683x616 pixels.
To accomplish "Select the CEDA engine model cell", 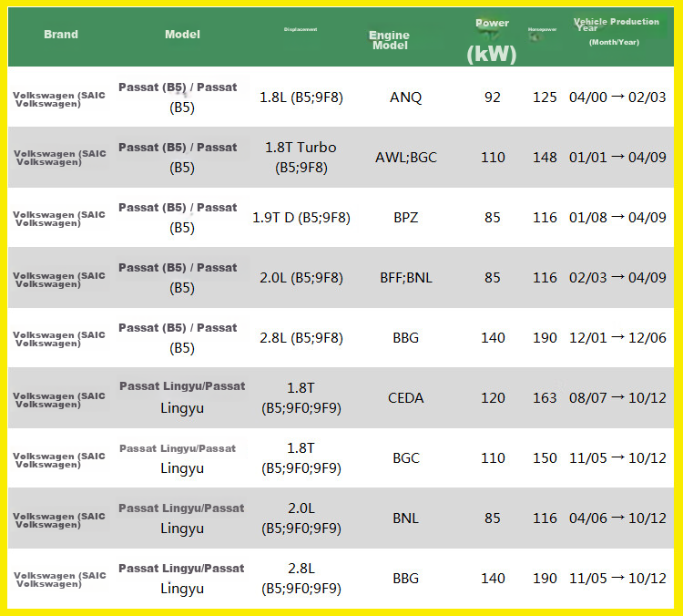I will [405, 397].
